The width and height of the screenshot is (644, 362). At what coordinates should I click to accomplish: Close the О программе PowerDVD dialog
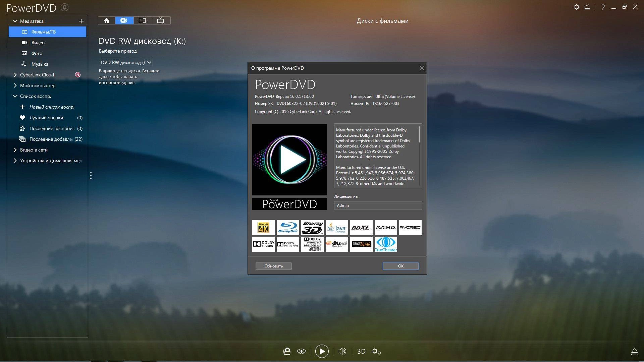(422, 68)
